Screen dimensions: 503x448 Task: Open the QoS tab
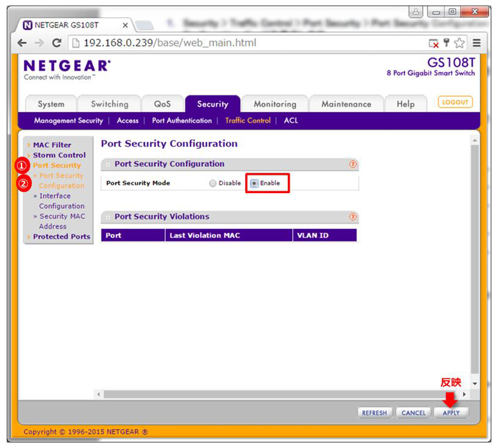(163, 104)
